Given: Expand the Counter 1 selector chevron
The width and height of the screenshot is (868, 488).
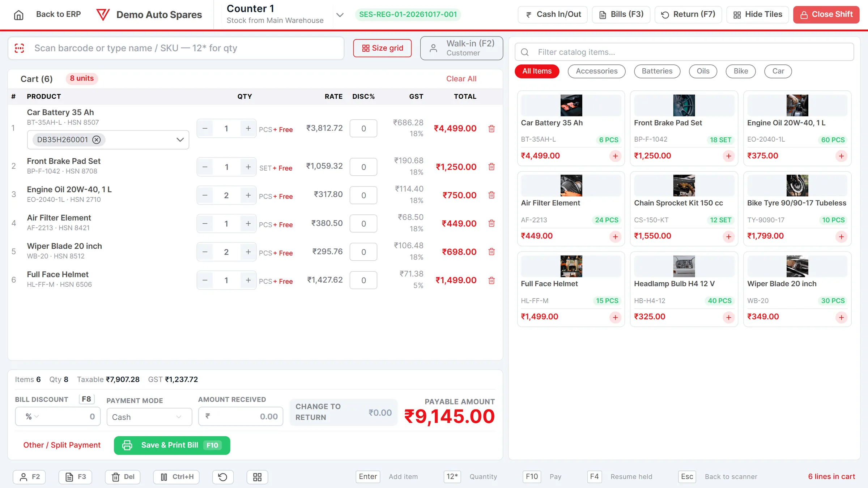Looking at the screenshot, I should 340,15.
